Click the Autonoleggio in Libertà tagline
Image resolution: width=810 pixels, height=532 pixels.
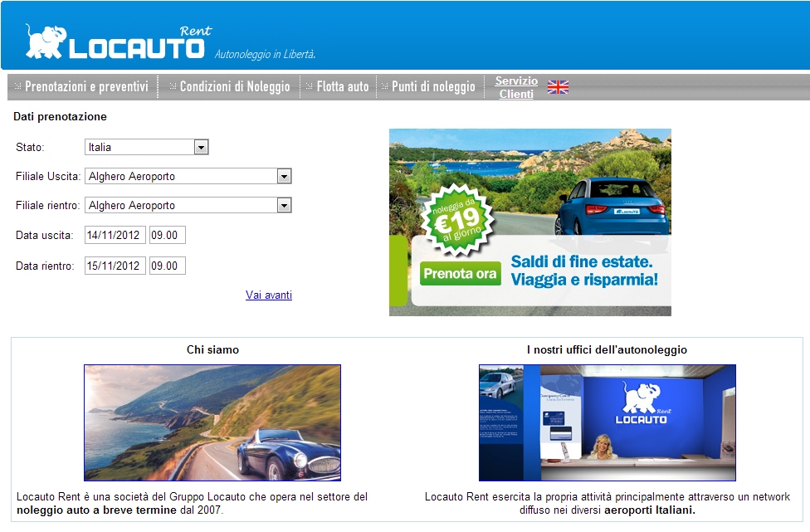pos(265,54)
